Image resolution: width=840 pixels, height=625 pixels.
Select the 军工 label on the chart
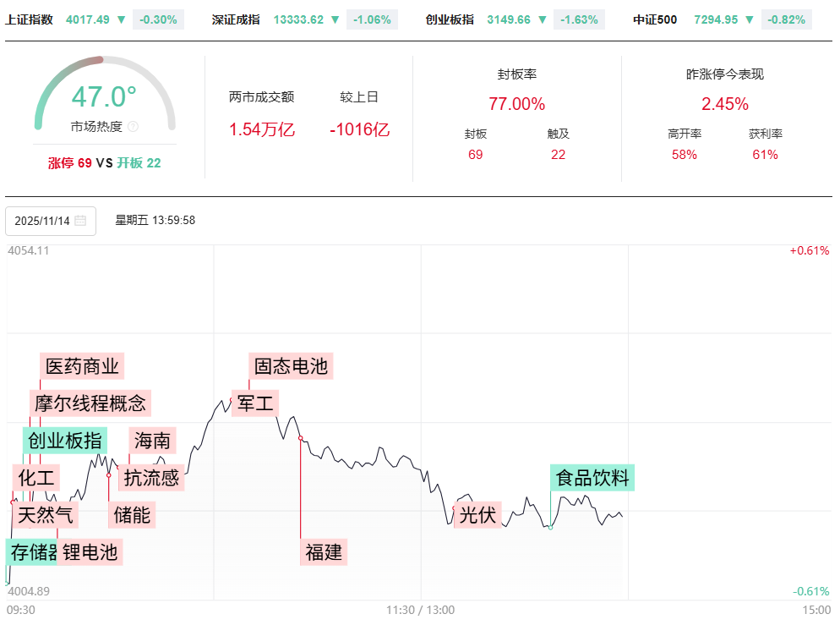click(256, 403)
